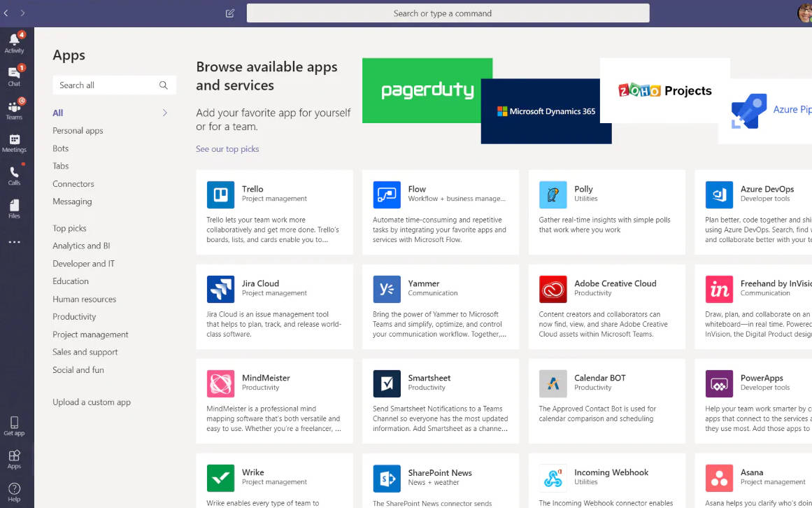Screen dimensions: 812x508
Task: Select the Project management category
Action: tap(90, 334)
